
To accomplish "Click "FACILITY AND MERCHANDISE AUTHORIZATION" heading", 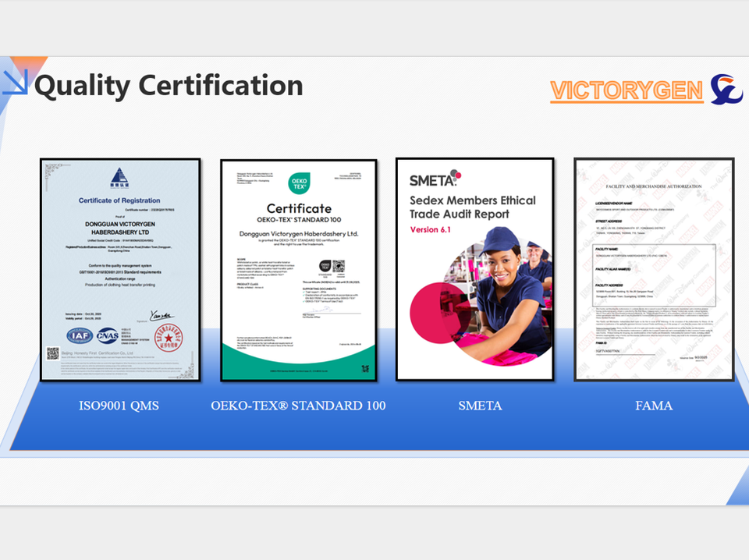I will pos(654,186).
